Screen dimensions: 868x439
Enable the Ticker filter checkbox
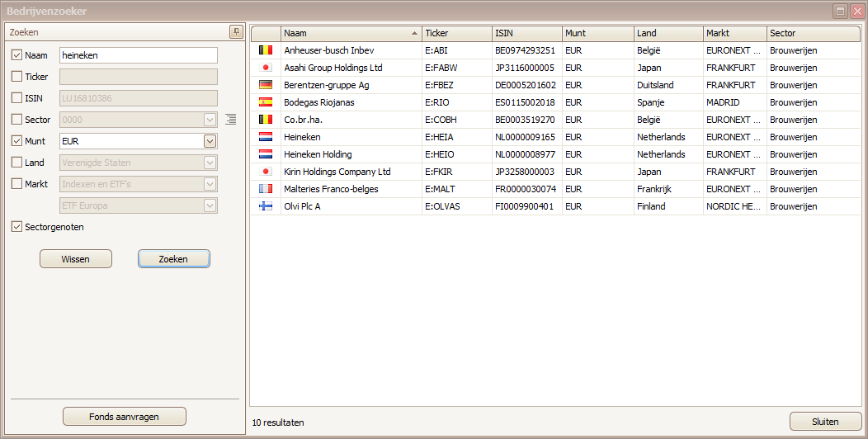point(17,77)
